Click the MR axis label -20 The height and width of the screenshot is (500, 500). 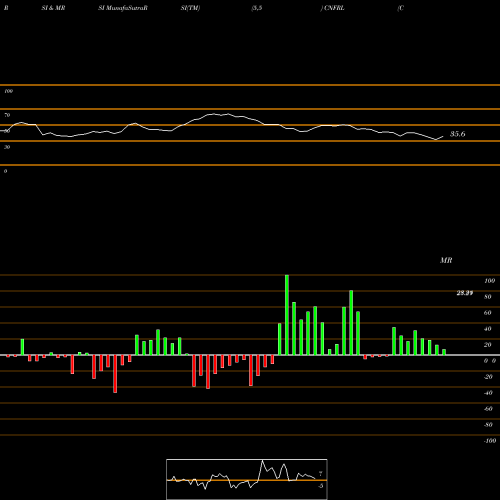(488, 377)
